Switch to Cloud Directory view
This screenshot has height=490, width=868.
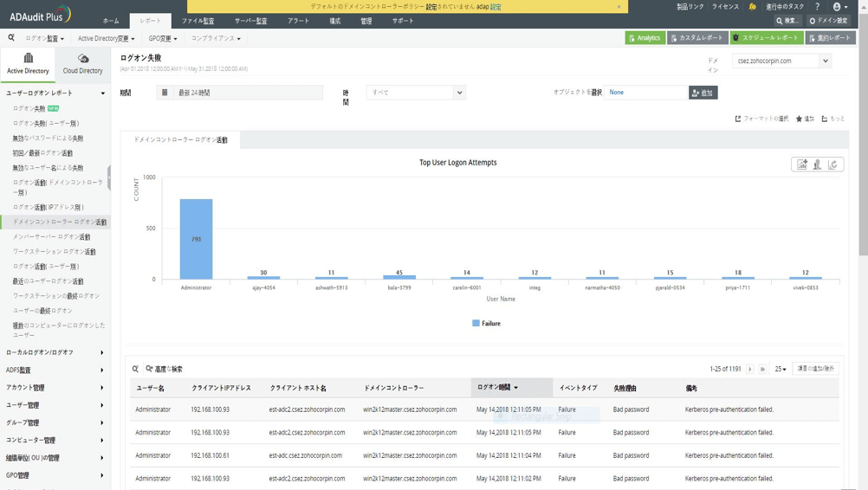(82, 63)
